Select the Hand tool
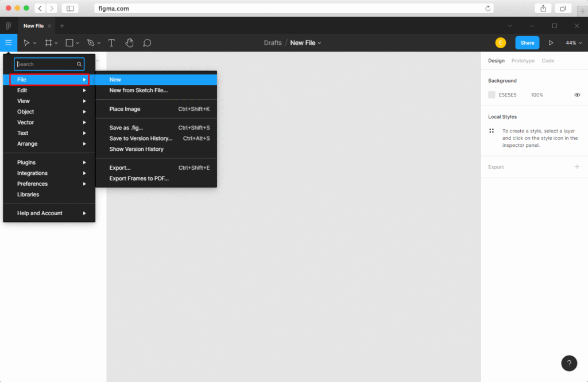Viewport: 588px width, 382px height. click(x=129, y=43)
